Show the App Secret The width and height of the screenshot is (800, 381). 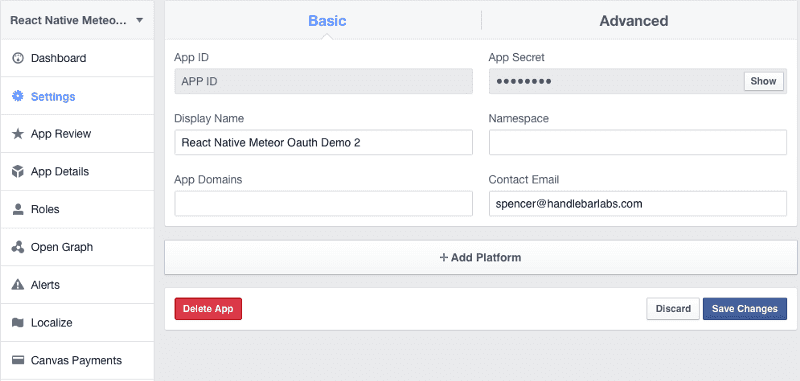[763, 81]
